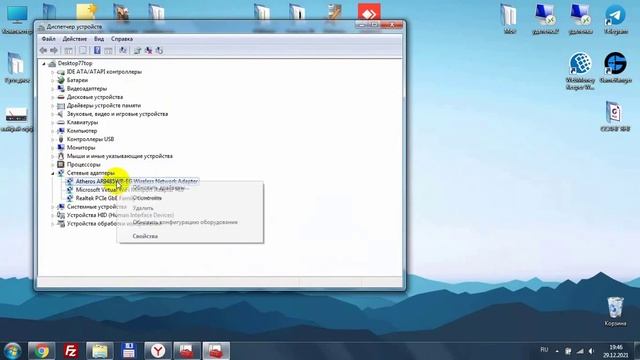Viewport: 640px width, 360px height.
Task: Choose Удалить in context menu
Action: click(190, 208)
